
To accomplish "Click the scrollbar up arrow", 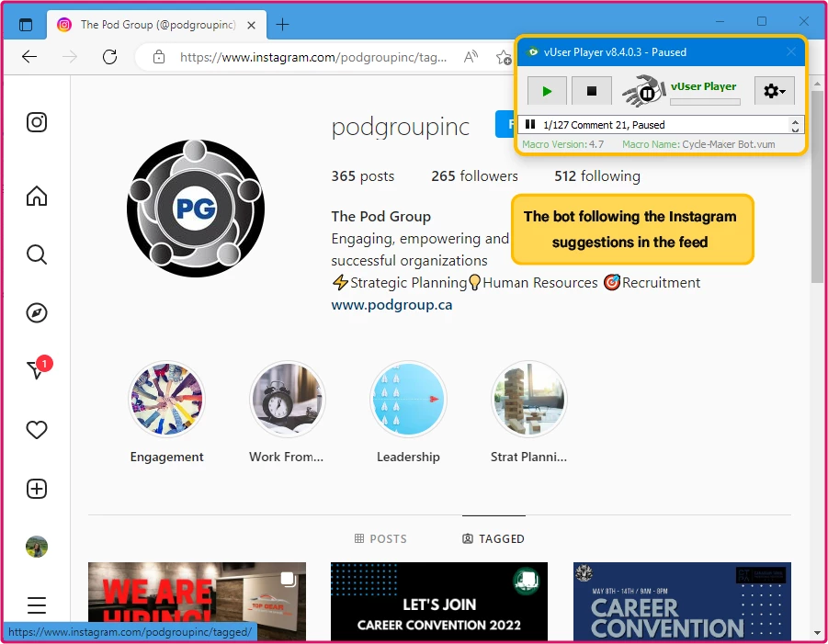I will pos(818,84).
